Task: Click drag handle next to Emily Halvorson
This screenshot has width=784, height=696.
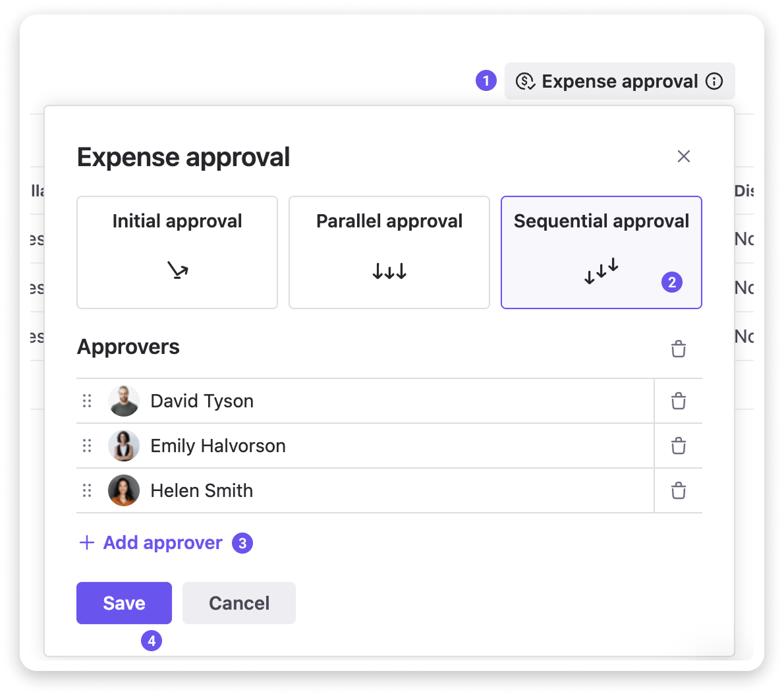Action: (x=87, y=446)
